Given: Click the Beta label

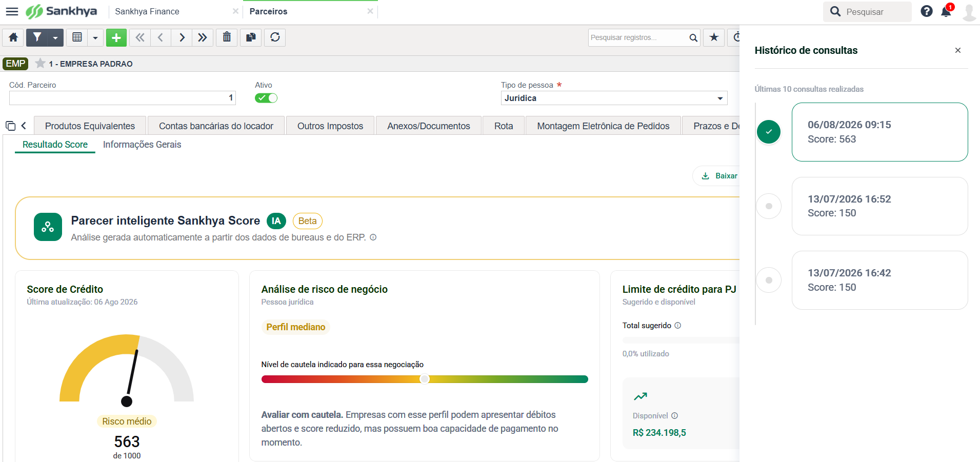Looking at the screenshot, I should point(307,221).
